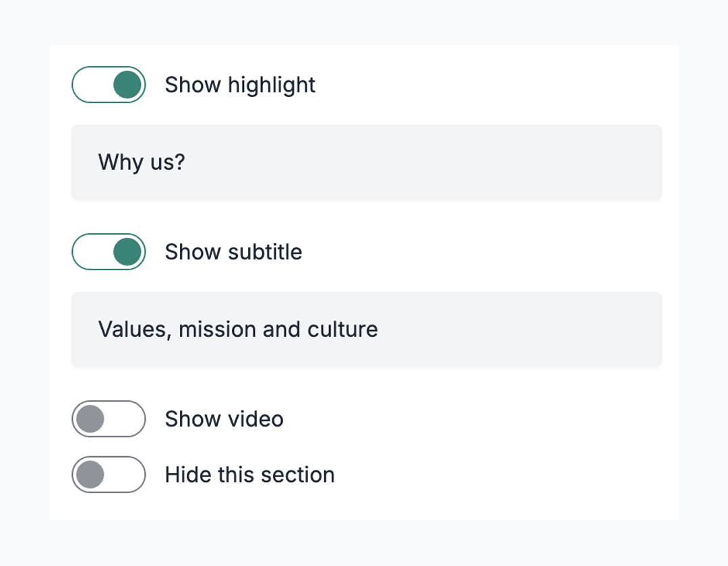Turn off the Show subtitle switch
This screenshot has height=566, width=728.
[x=109, y=251]
